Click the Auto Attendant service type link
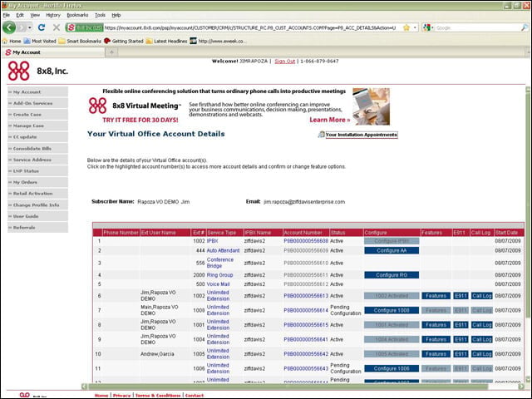This screenshot has height=399, width=532. [223, 250]
